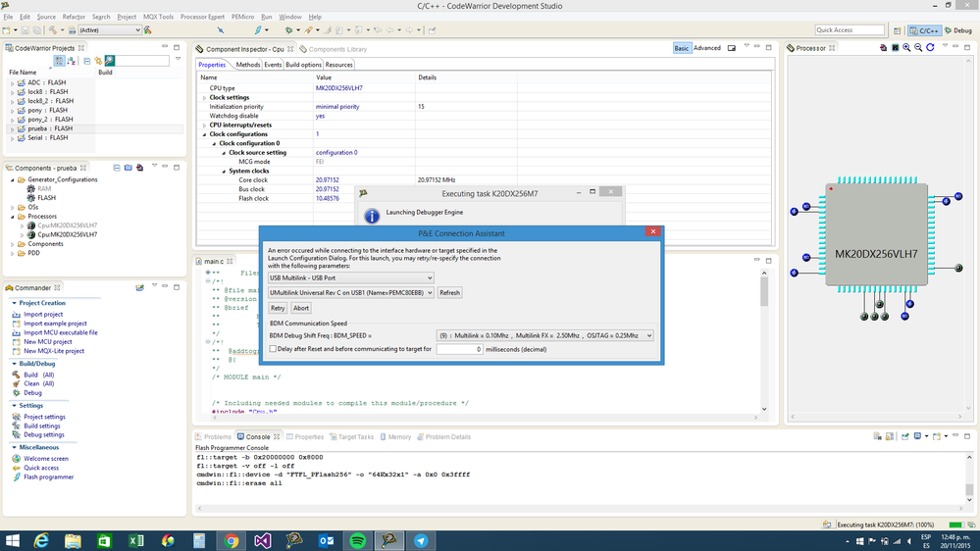Viewport: 980px width, 551px height.
Task: Collapse the Generator_Configurations folder
Action: [x=13, y=180]
